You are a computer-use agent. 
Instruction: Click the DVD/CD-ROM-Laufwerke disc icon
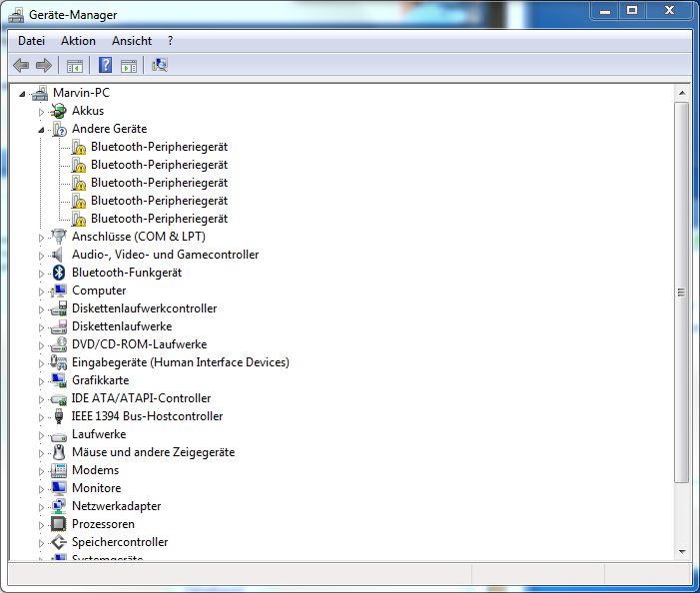click(59, 344)
